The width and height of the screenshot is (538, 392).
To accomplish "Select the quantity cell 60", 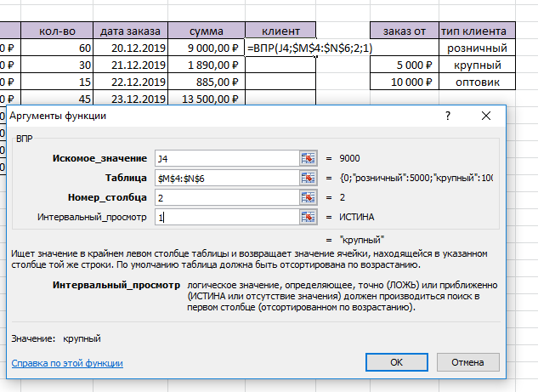I will tap(57, 48).
